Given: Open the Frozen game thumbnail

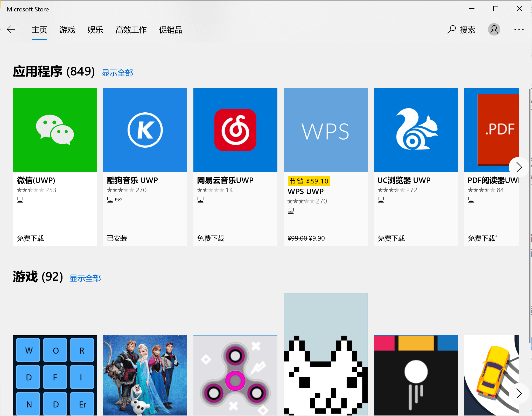Looking at the screenshot, I should click(145, 375).
